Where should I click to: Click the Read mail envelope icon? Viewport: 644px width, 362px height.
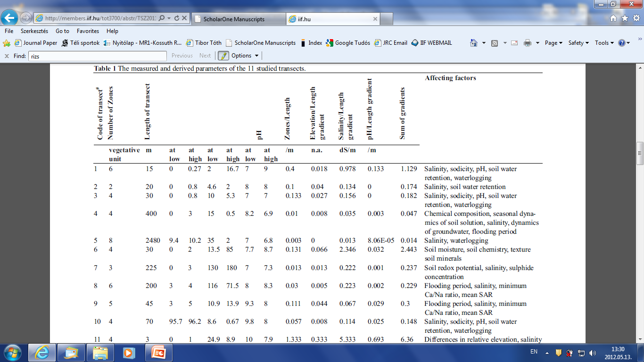[514, 43]
